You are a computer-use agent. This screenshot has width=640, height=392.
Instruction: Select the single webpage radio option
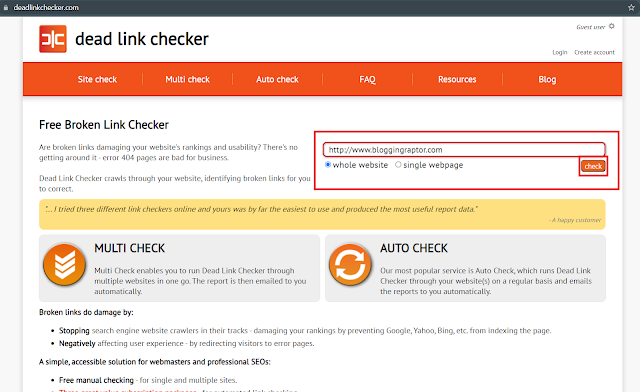398,165
